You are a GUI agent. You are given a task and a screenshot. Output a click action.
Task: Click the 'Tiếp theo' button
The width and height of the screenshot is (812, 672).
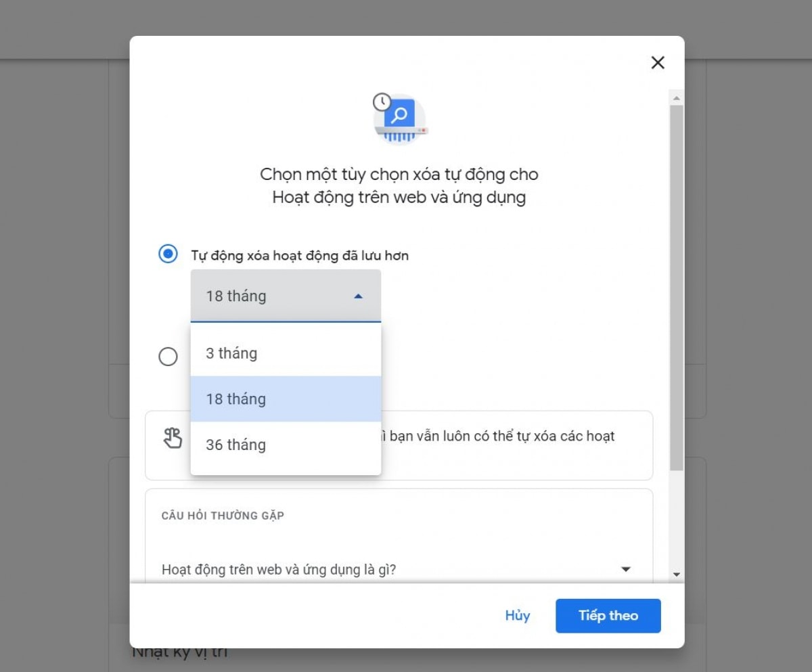pos(608,616)
